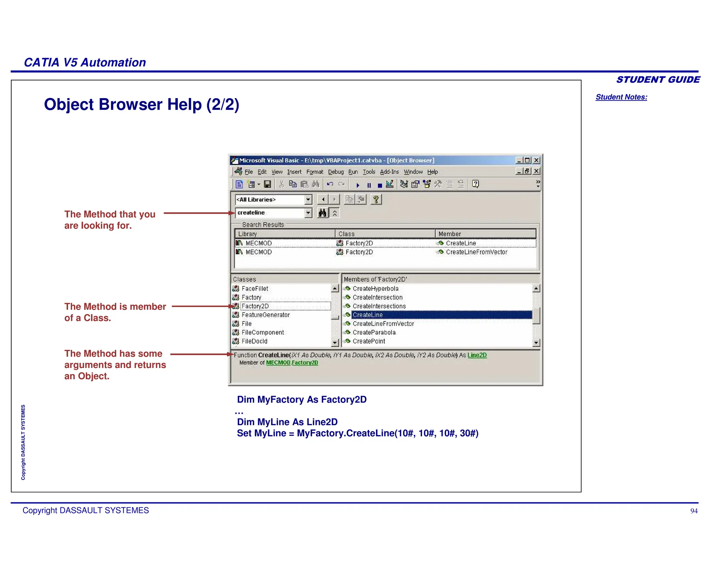728x562 pixels.
Task: Click the Class column header
Action: pos(386,234)
